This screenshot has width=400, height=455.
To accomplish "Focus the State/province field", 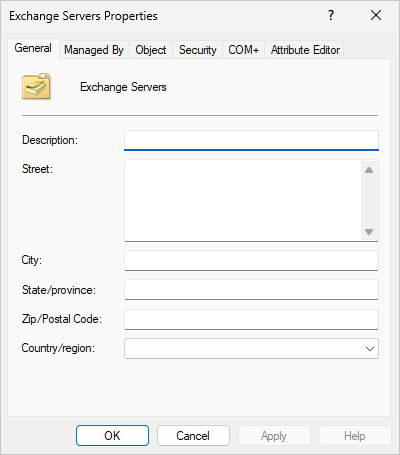I will pos(251,290).
